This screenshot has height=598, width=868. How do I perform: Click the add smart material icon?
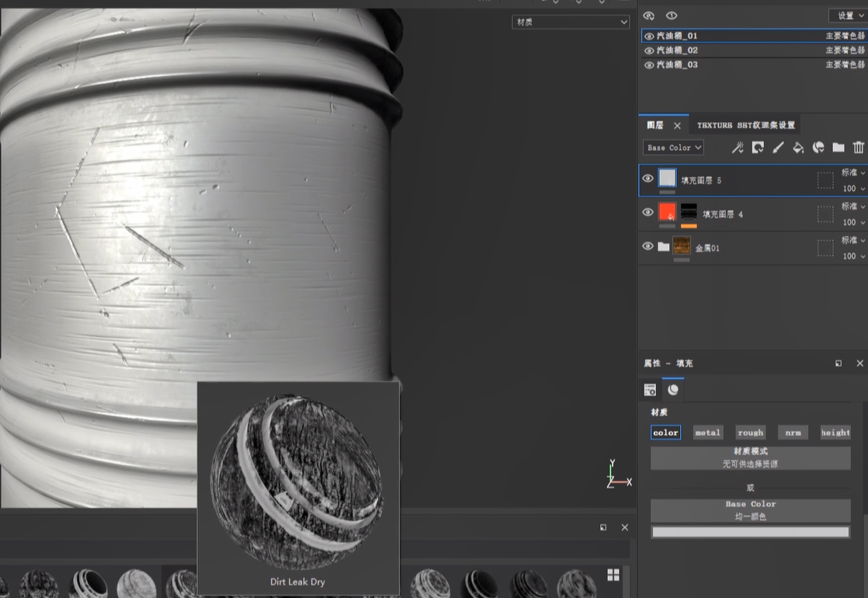[818, 148]
